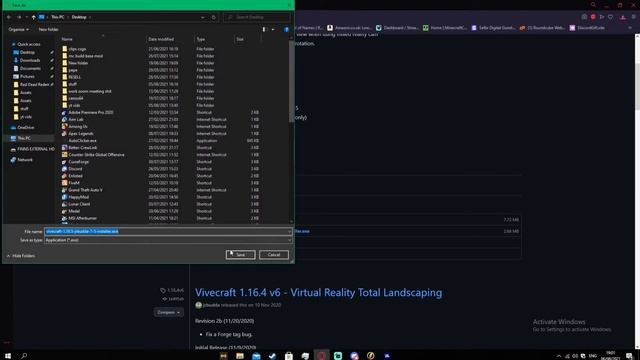The width and height of the screenshot is (640, 360).
Task: Select the New folder item in list
Action: pyautogui.click(x=78, y=63)
